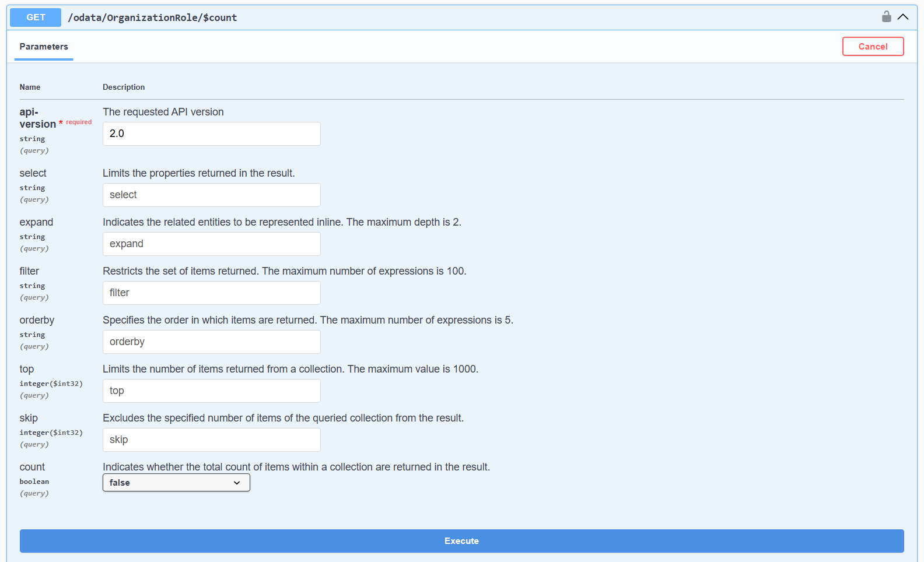924x562 pixels.
Task: Click the expand parameter input box
Action: [211, 244]
